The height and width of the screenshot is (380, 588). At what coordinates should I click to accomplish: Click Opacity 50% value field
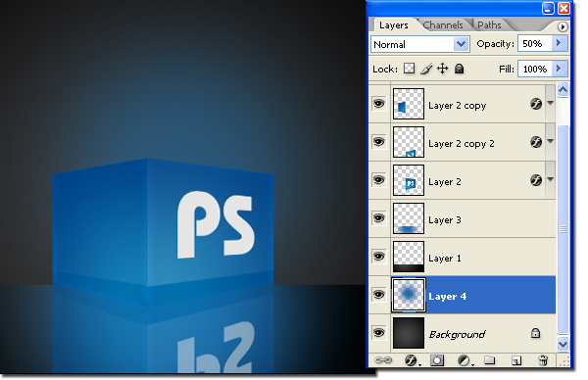tap(535, 43)
